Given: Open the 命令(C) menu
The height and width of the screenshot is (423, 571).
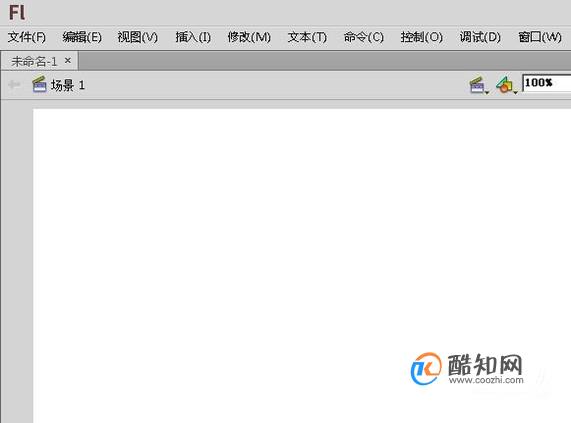Looking at the screenshot, I should click(x=363, y=37).
